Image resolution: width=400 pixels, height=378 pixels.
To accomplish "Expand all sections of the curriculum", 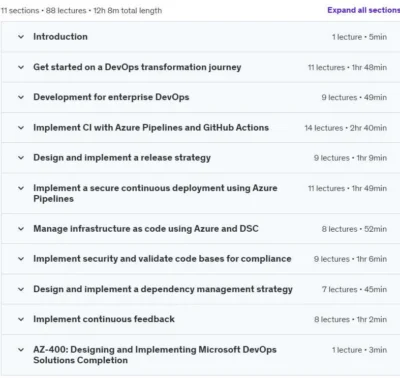I will pos(364,10).
